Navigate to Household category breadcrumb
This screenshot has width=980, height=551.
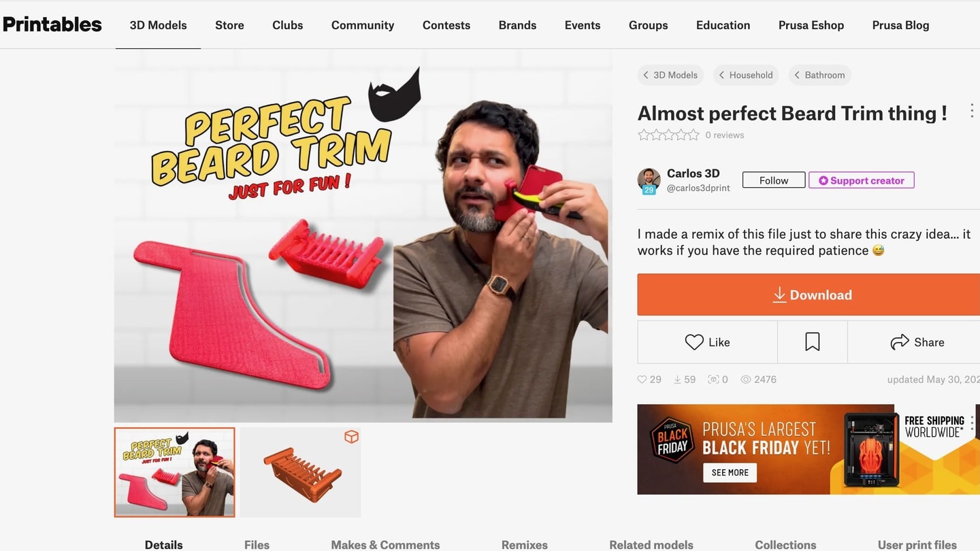[x=745, y=75]
